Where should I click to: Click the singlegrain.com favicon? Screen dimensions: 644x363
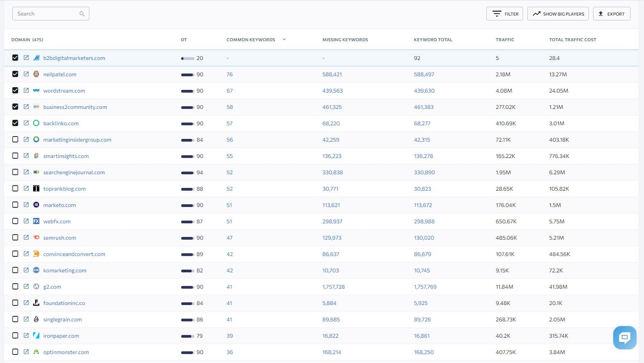coord(36,319)
